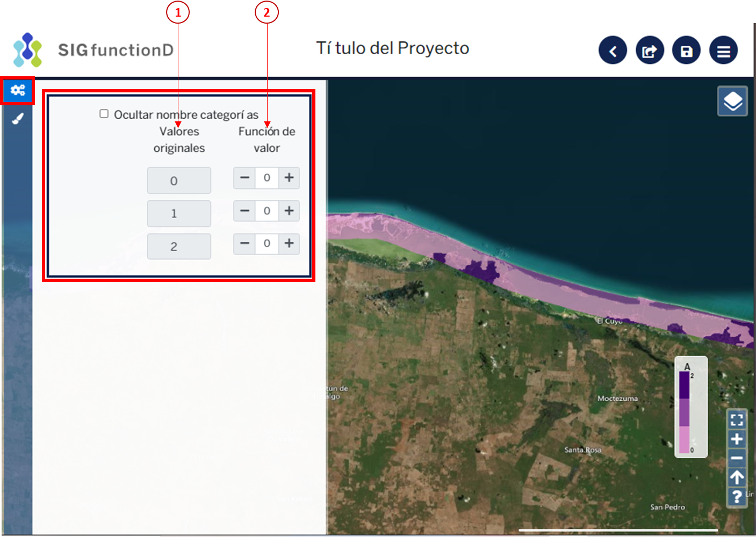The image size is (756, 537).
Task: Click the Título del Proyecto title
Action: [x=393, y=48]
